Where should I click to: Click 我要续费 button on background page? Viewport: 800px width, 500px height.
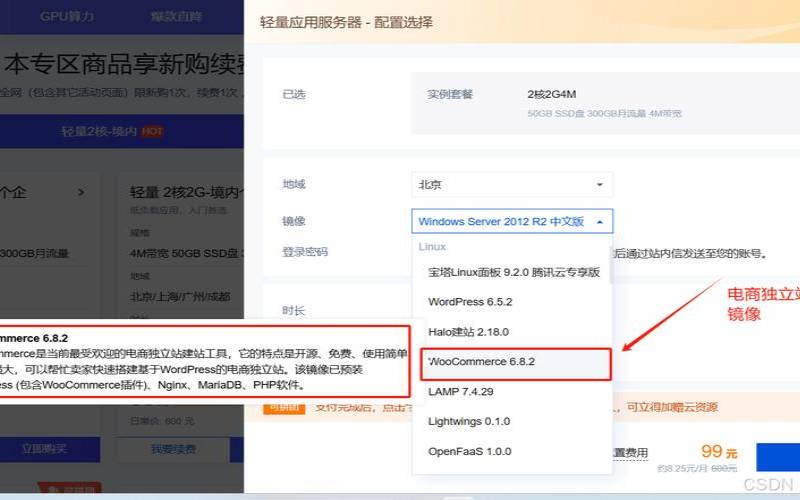pos(173,449)
